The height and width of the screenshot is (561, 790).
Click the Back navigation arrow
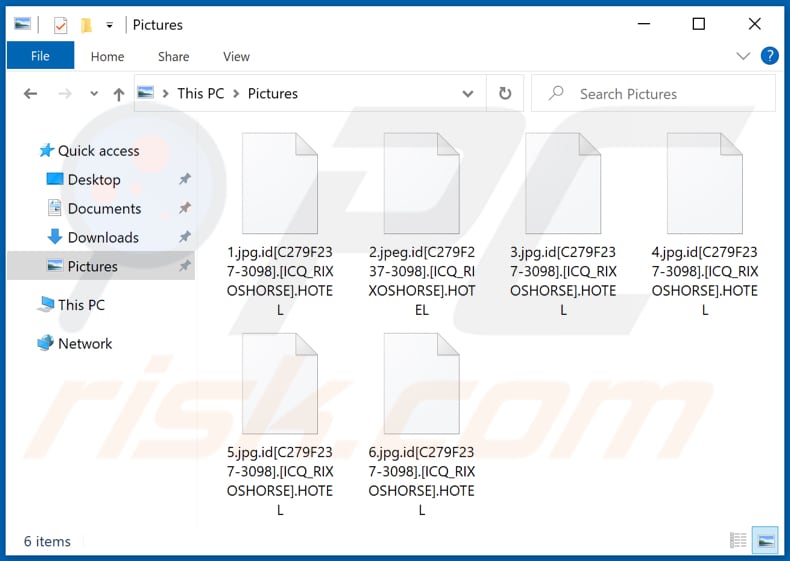(30, 94)
